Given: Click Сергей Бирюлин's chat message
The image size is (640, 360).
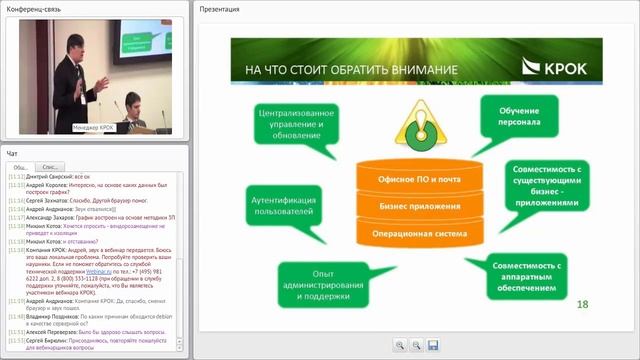Looking at the screenshot, I should coord(88,344).
